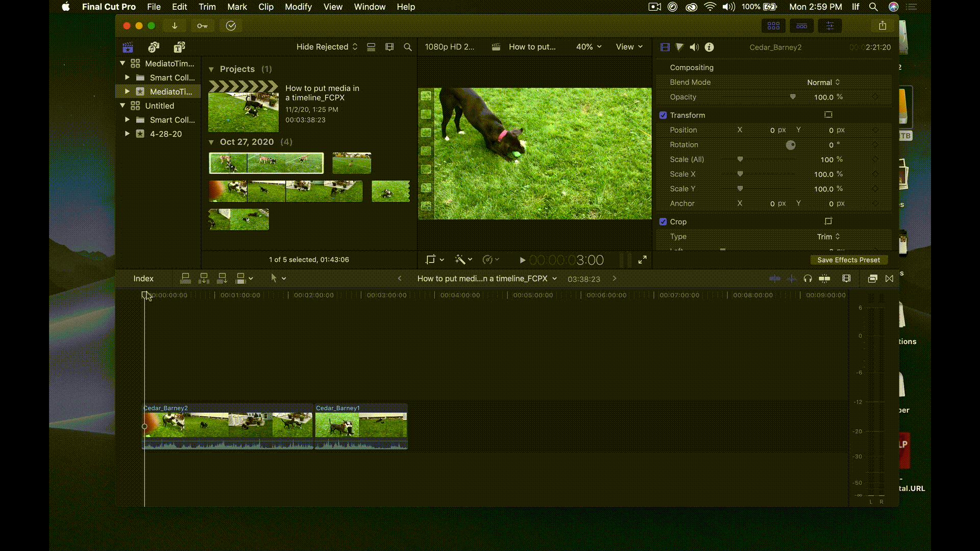Viewport: 980px width, 551px height.
Task: Uncheck the Transform checkbox
Action: 663,115
